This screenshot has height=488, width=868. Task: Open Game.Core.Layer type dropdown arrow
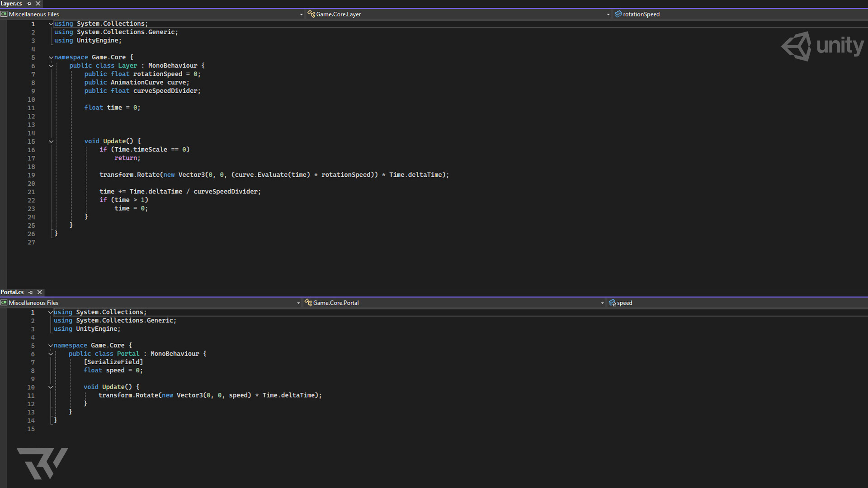coord(608,14)
